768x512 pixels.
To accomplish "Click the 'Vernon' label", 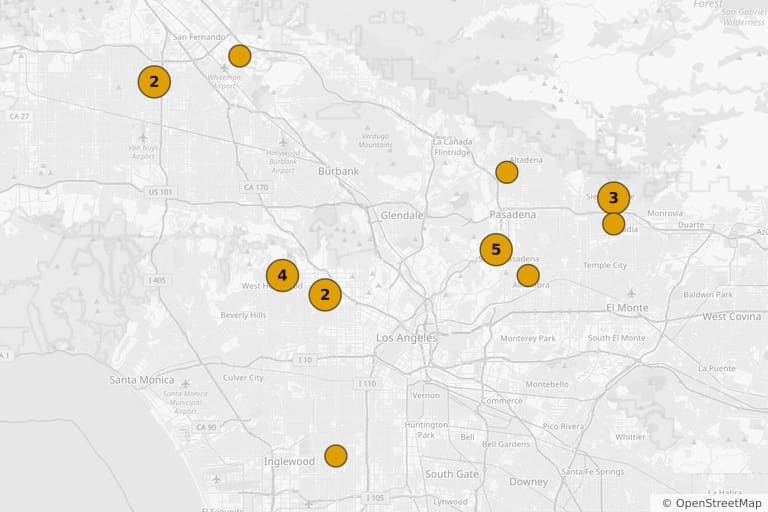I will click(426, 395).
